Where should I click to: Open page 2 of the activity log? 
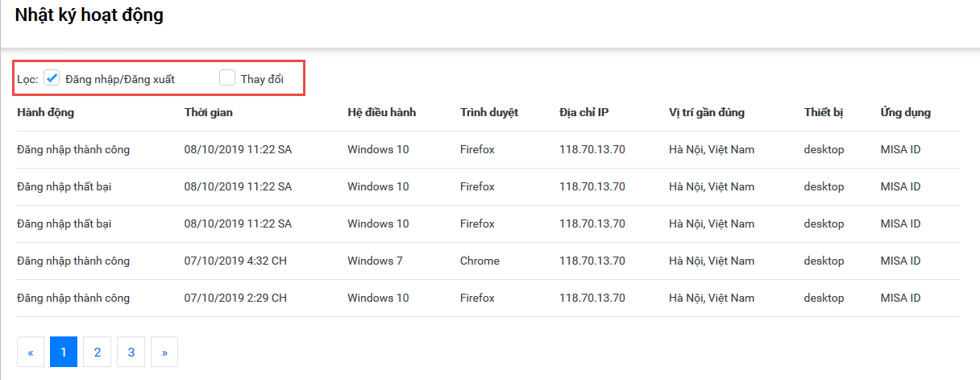[x=97, y=352]
